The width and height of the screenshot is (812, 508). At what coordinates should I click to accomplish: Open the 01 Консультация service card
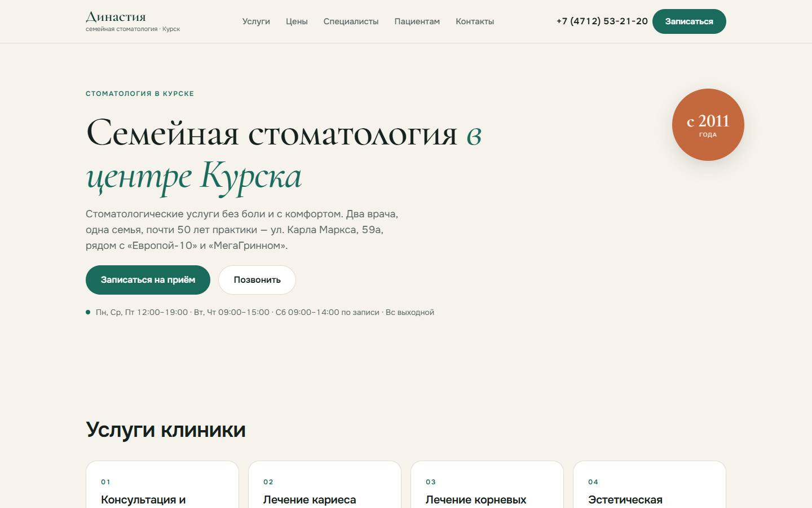click(162, 484)
